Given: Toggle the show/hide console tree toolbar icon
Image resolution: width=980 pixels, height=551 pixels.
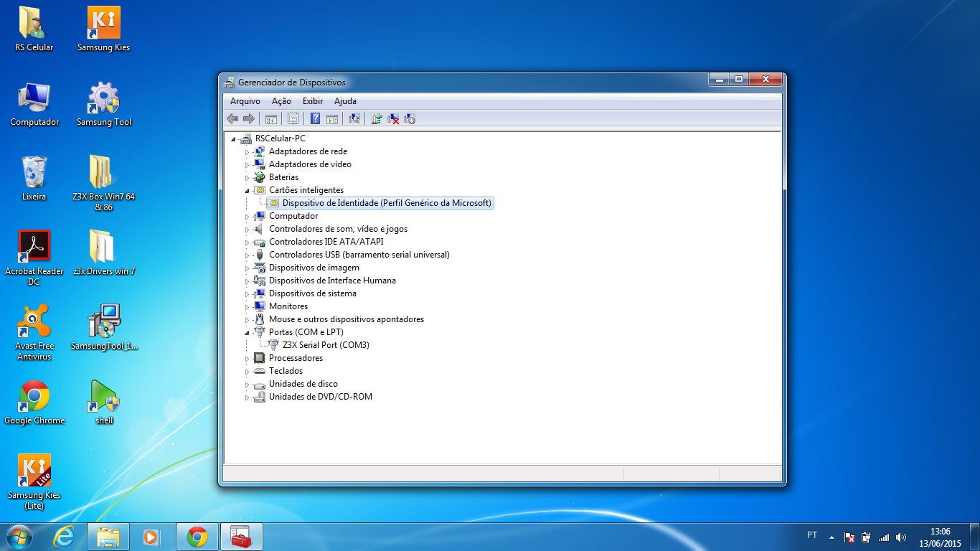Looking at the screenshot, I should point(271,118).
